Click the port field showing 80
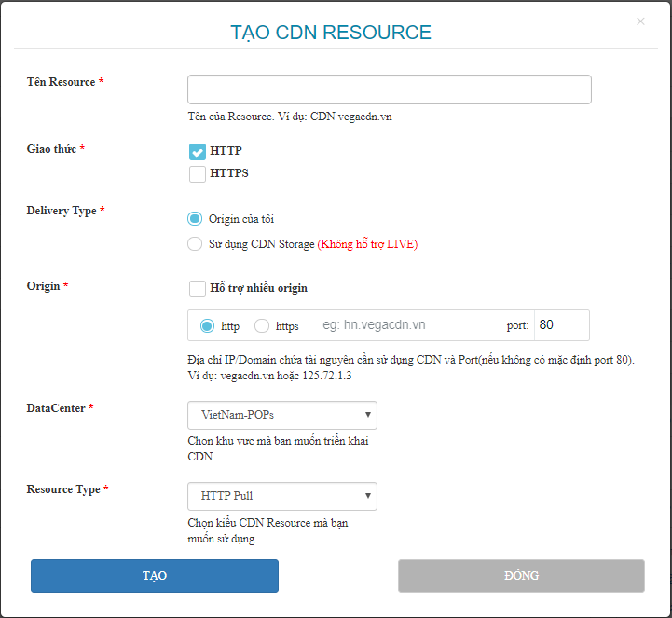Viewport: 672px width, 618px height. [560, 325]
